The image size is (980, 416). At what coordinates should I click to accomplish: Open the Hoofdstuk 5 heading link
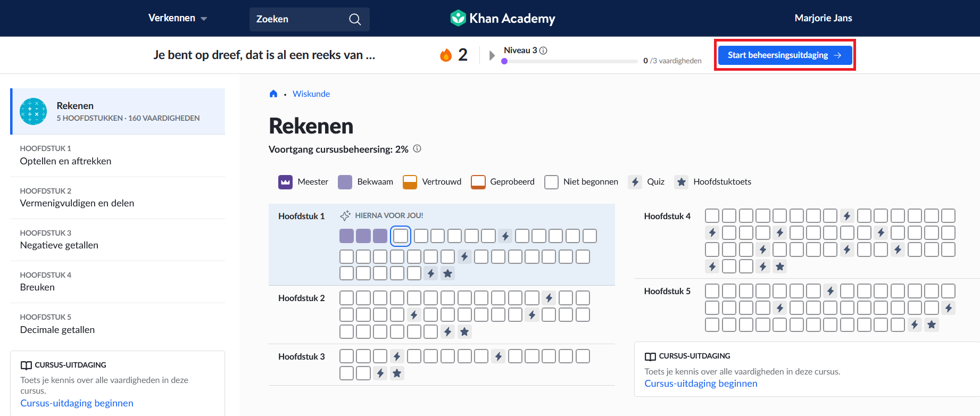click(667, 291)
